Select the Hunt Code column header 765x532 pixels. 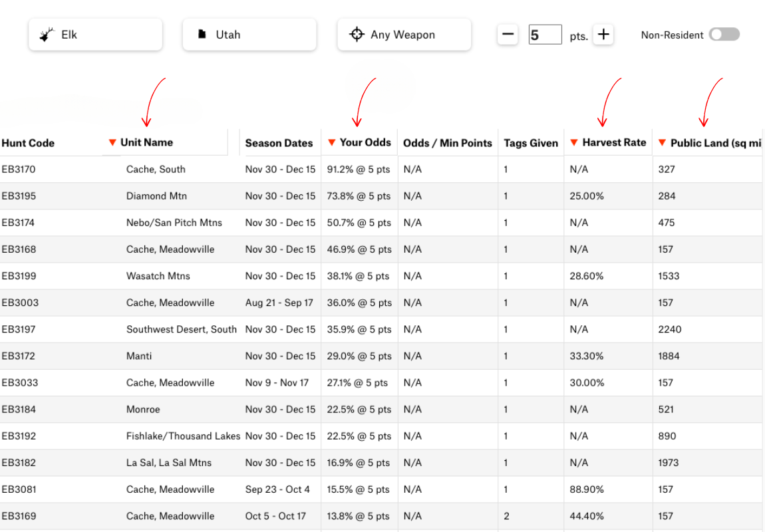(x=28, y=142)
